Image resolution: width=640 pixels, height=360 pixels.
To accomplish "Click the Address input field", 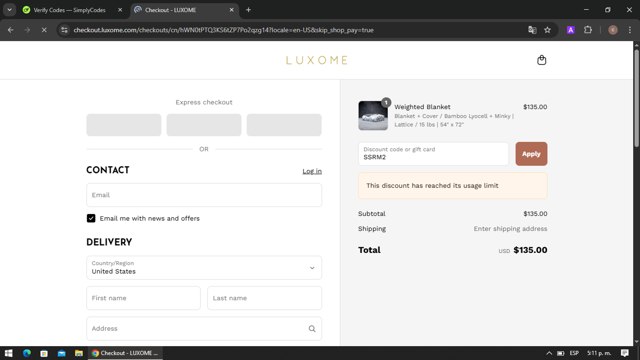I will coord(204,329).
